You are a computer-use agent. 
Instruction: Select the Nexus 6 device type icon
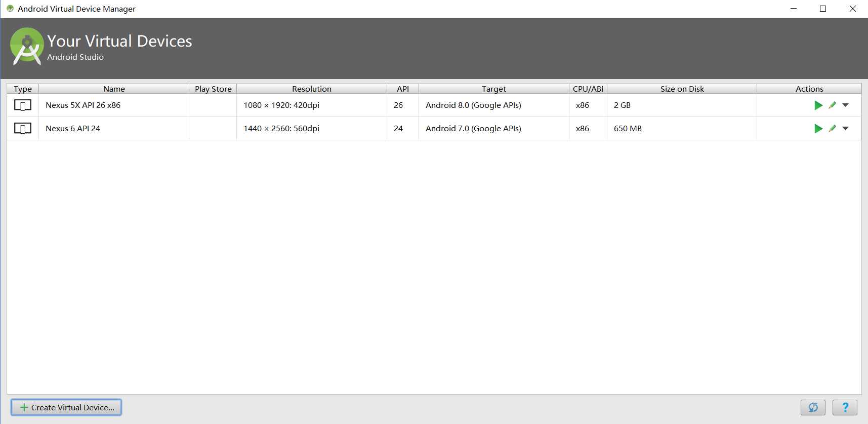coord(23,129)
